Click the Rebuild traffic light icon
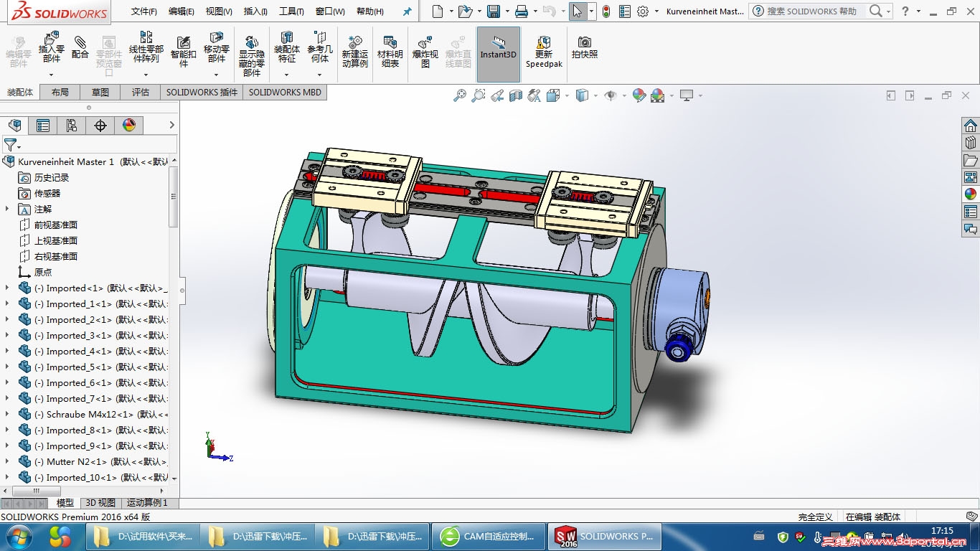The image size is (980, 551). 606,11
